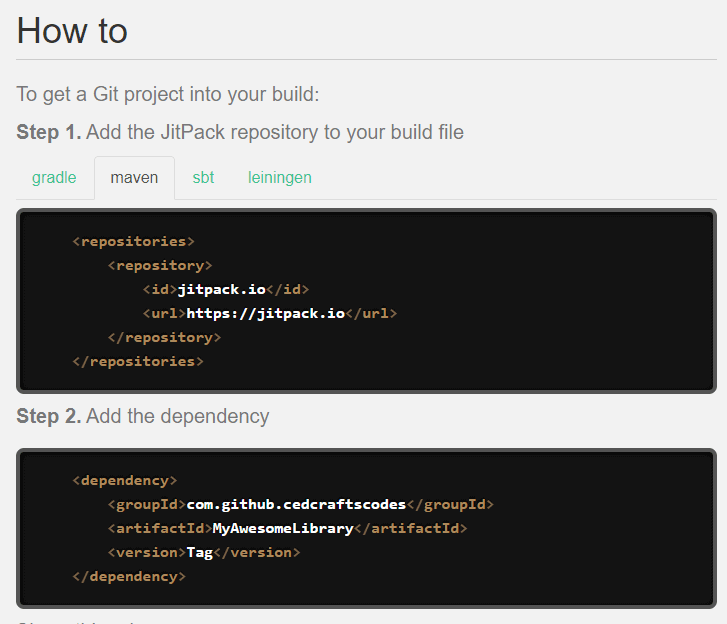Screen dimensions: 727x624
Task: Click the opening <repository> tag line
Action: pyautogui.click(x=160, y=265)
